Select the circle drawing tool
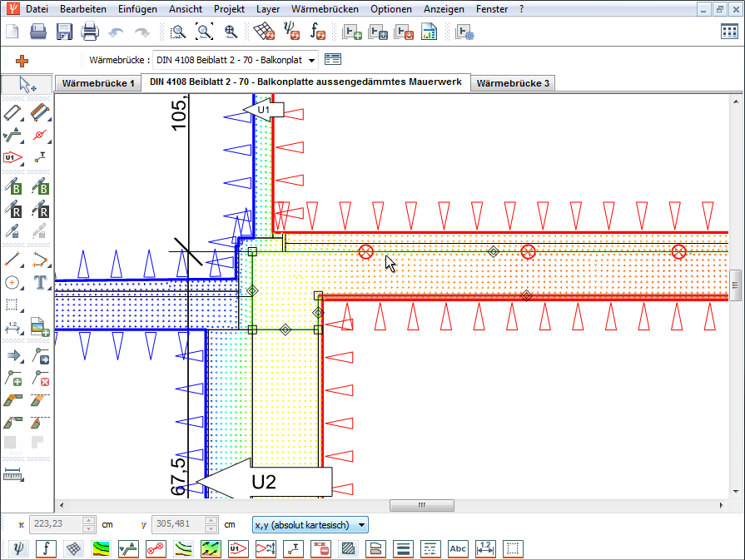The width and height of the screenshot is (745, 560). pyautogui.click(x=13, y=282)
